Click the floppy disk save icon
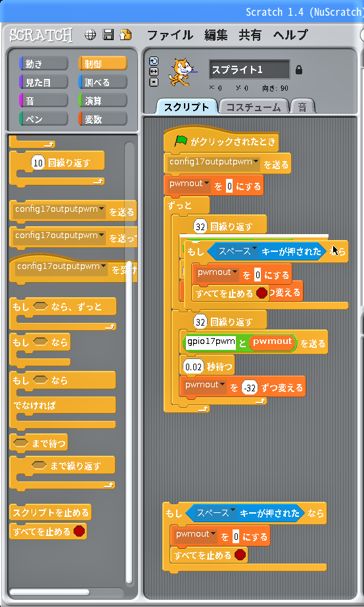Image resolution: width=364 pixels, height=607 pixels. pyautogui.click(x=108, y=36)
